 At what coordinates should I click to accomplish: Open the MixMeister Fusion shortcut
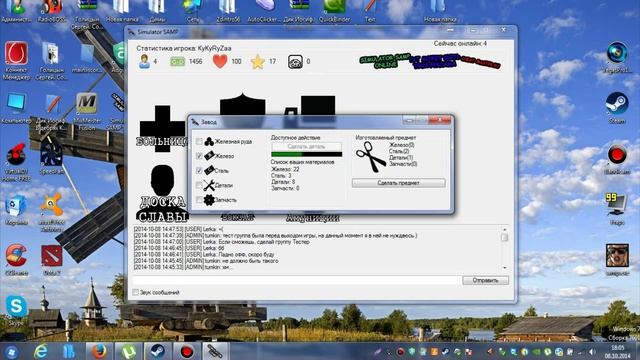click(87, 111)
